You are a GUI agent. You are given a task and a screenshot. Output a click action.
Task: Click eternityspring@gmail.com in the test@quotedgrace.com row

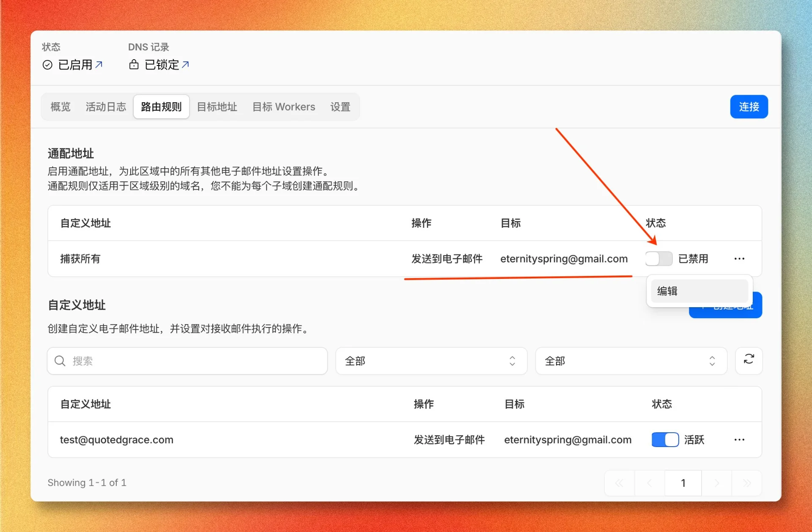[x=568, y=440]
